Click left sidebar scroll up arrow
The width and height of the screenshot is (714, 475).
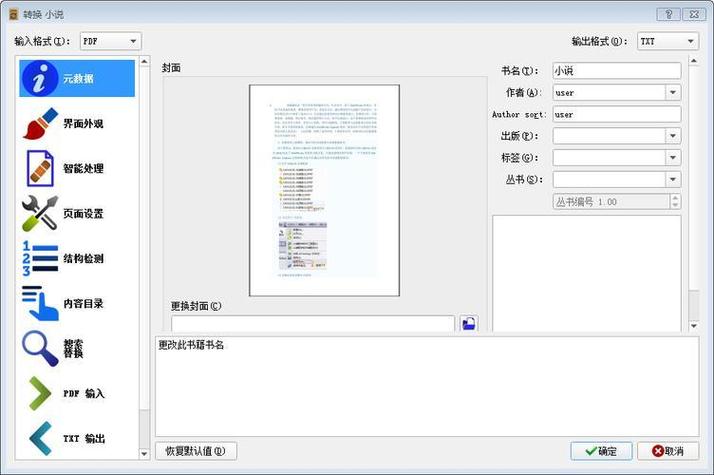point(144,61)
